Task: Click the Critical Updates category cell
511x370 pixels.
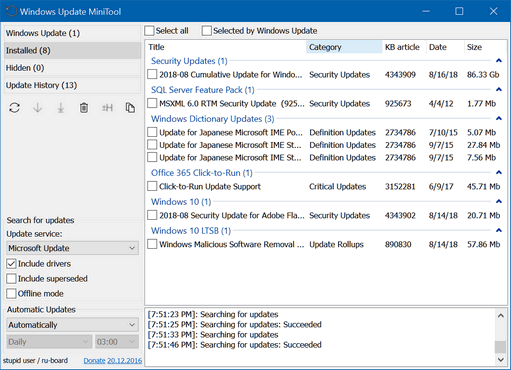Action: 338,186
